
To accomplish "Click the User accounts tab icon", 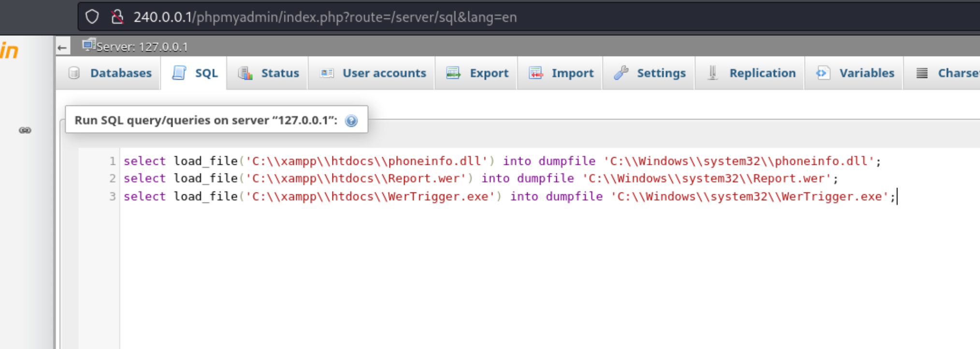I will (x=327, y=73).
